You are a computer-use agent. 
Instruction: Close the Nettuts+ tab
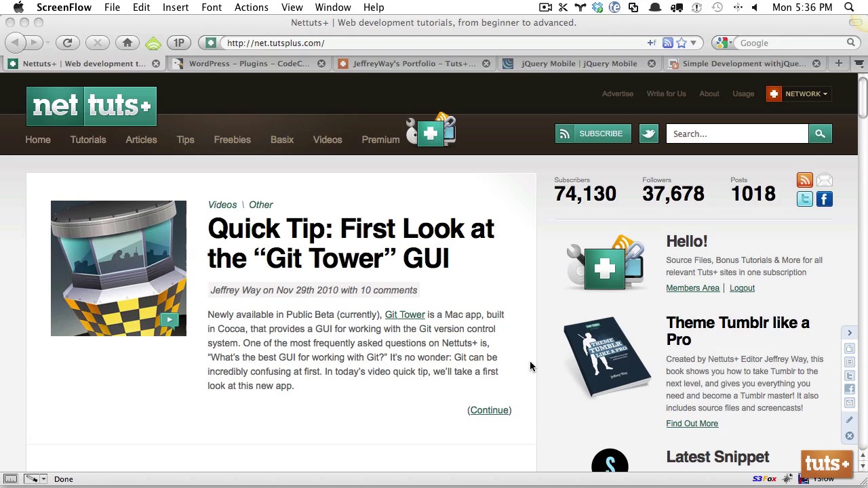point(156,64)
